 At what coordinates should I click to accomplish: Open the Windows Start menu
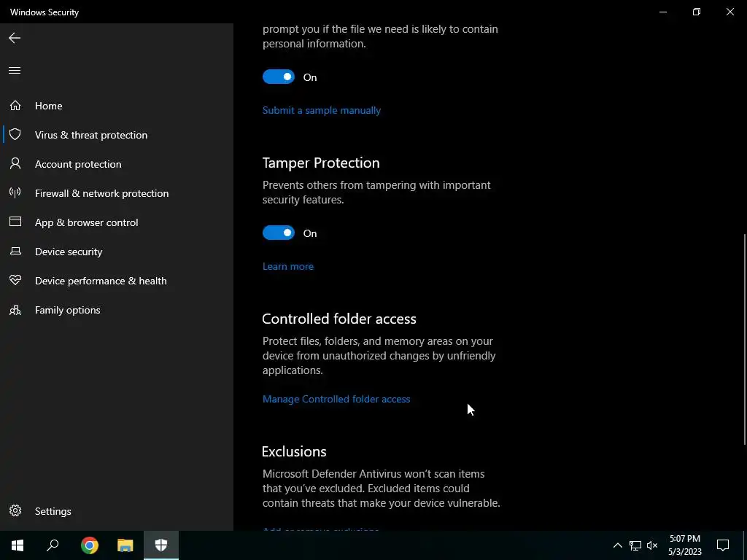(x=18, y=545)
